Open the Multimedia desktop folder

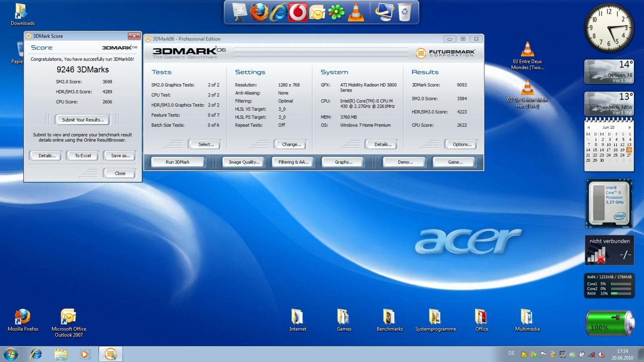click(x=527, y=321)
